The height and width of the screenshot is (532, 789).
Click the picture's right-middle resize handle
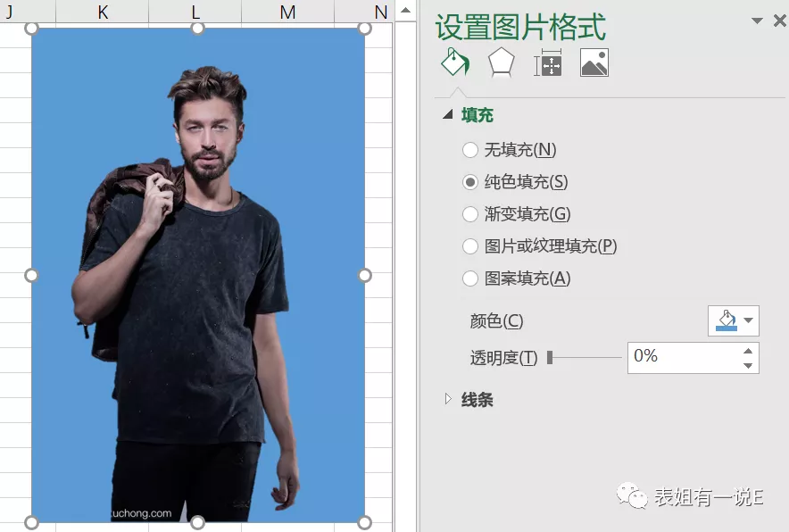click(x=365, y=275)
